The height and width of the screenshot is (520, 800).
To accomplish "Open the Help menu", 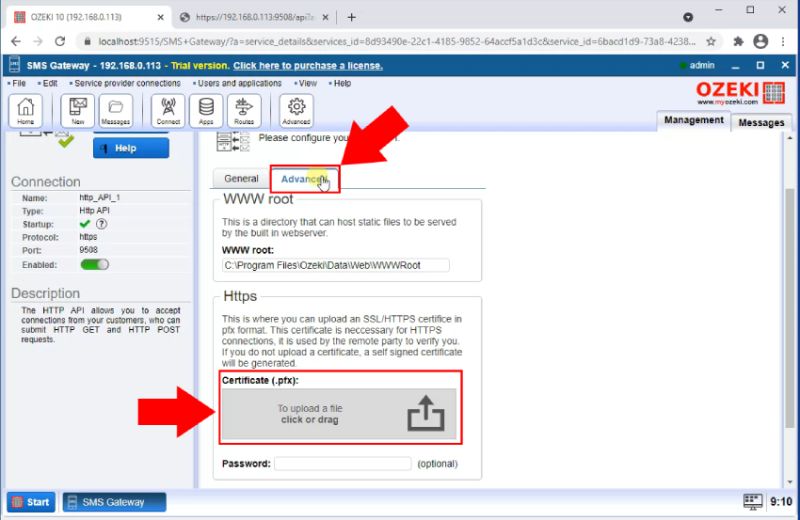I will 342,83.
